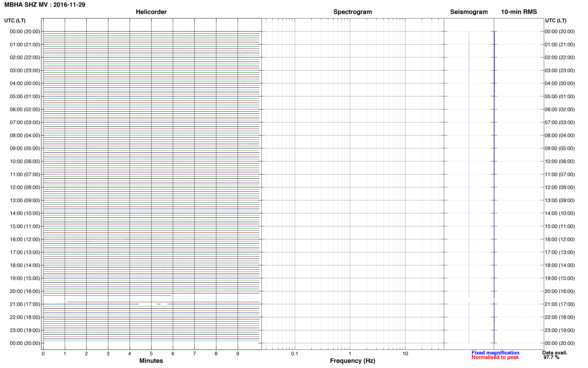Viewport: 588px width, 368px height.
Task: Click the right 18:00 (14:00) time label
Action: point(560,265)
